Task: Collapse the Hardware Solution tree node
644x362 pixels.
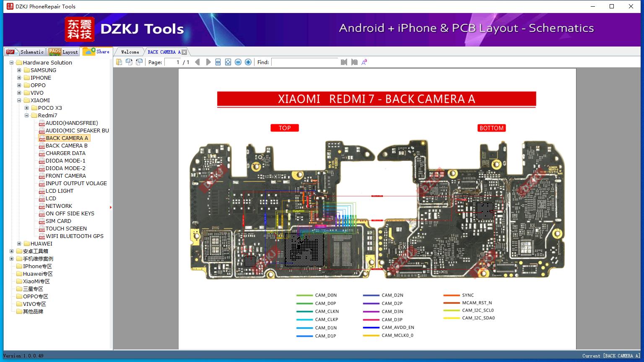Action: pos(12,63)
